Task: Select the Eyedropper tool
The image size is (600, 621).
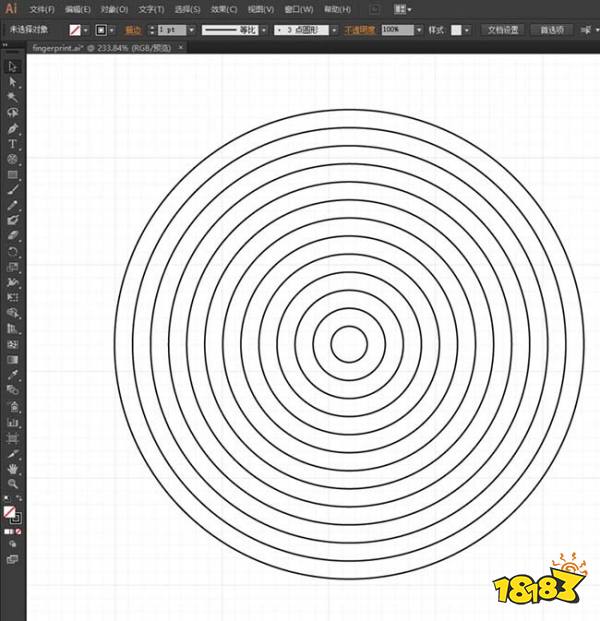Action: tap(13, 375)
